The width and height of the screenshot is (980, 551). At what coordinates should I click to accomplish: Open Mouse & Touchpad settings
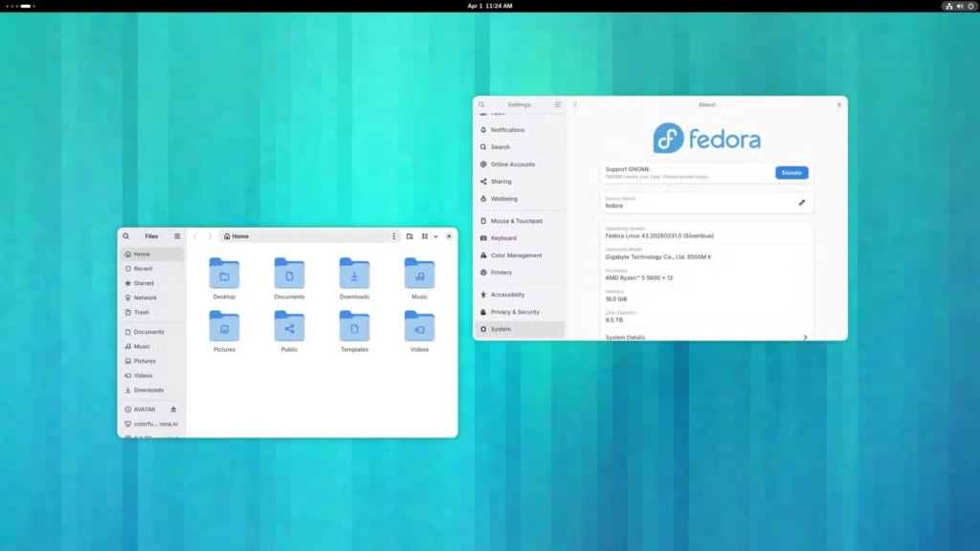(520, 221)
